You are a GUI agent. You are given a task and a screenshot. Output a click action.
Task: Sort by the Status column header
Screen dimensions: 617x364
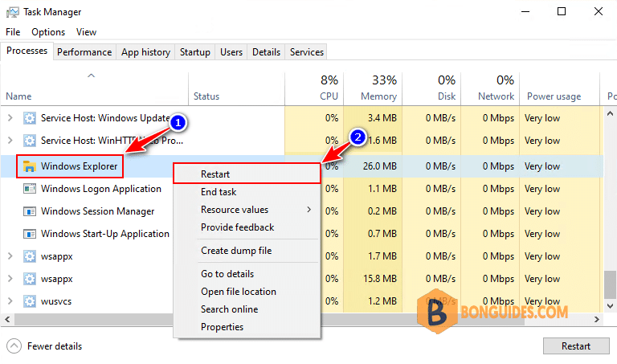click(x=236, y=89)
